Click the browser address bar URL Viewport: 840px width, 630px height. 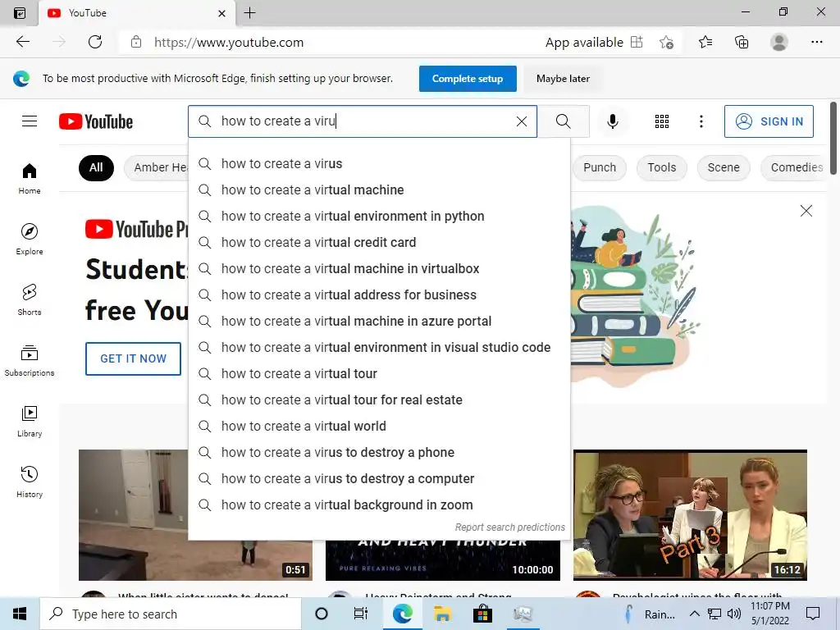pos(229,43)
